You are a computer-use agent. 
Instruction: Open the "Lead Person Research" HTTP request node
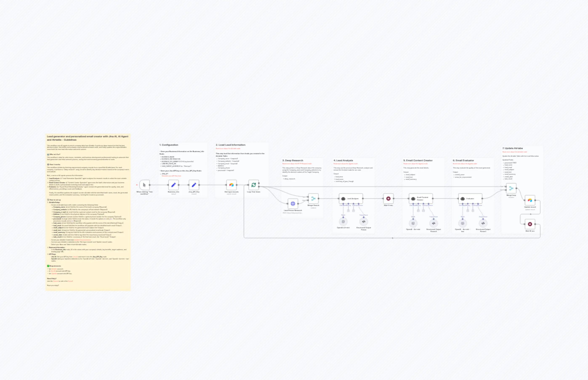tap(293, 204)
